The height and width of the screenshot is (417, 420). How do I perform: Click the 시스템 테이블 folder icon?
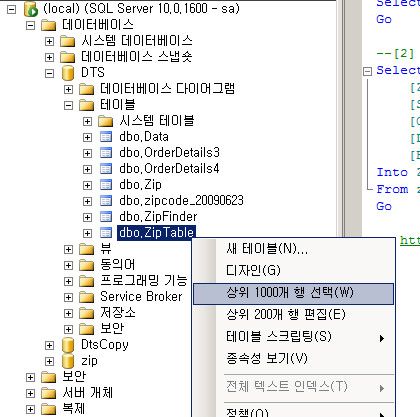106,121
